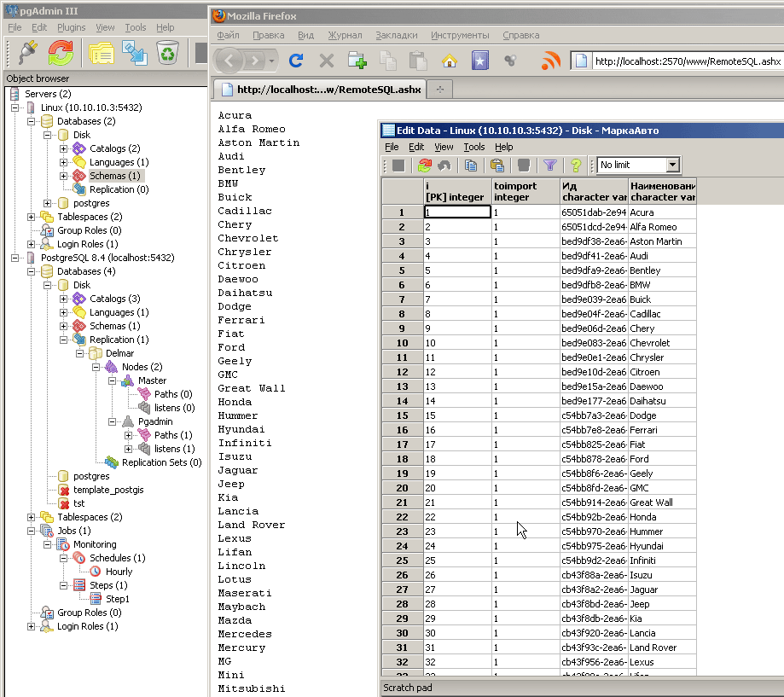The width and height of the screenshot is (784, 697).
Task: Select Login Roles (1) under Linux
Action: coord(88,244)
